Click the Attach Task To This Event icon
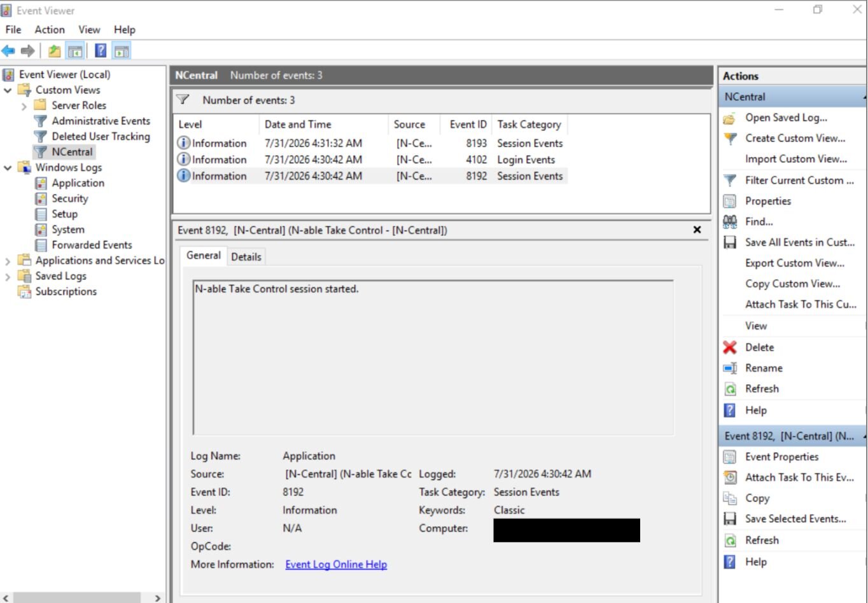Screen dimensions: 868x603 [730, 478]
